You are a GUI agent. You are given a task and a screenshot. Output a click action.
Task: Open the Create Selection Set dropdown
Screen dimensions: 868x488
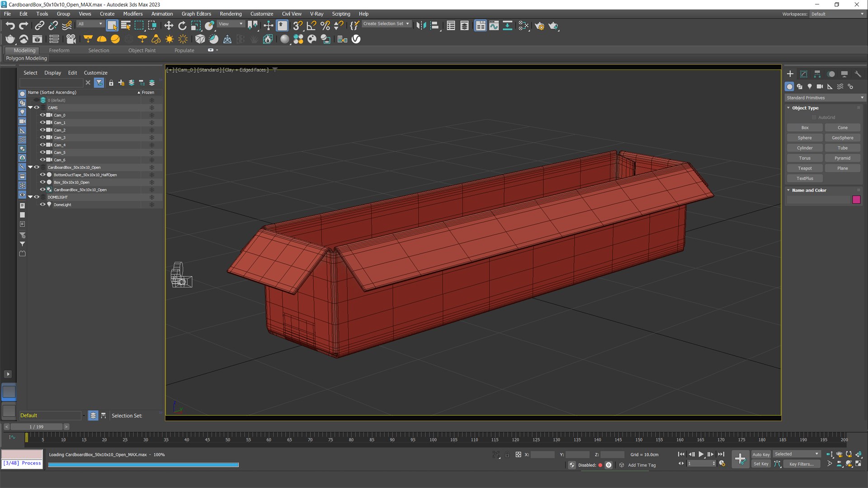point(387,24)
